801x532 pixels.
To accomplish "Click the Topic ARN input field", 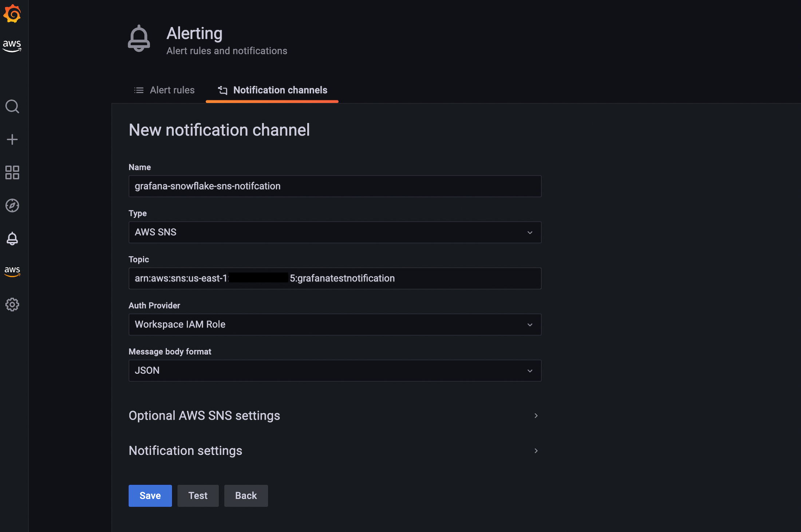I will coord(335,278).
